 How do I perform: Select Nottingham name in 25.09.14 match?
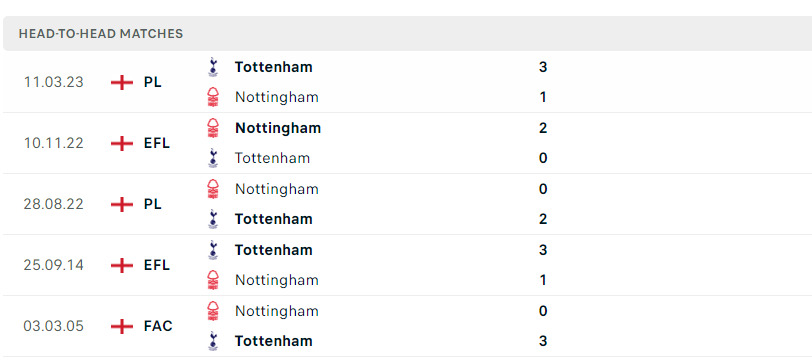(x=277, y=280)
